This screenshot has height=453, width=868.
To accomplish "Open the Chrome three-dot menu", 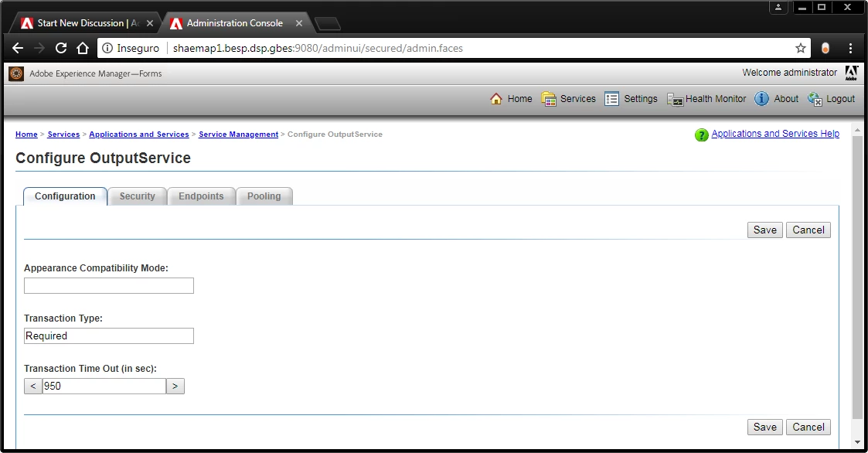I will [850, 48].
